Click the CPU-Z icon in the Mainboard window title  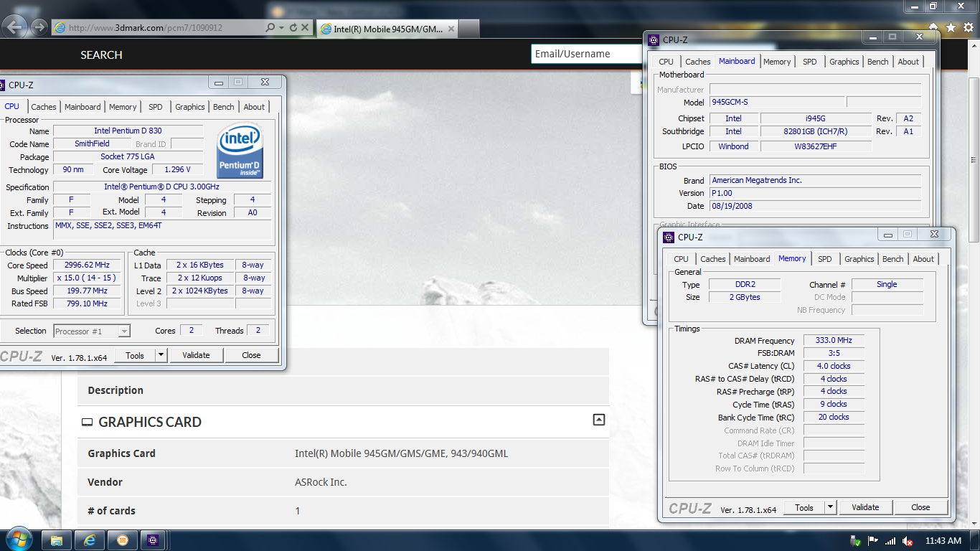tap(654, 41)
